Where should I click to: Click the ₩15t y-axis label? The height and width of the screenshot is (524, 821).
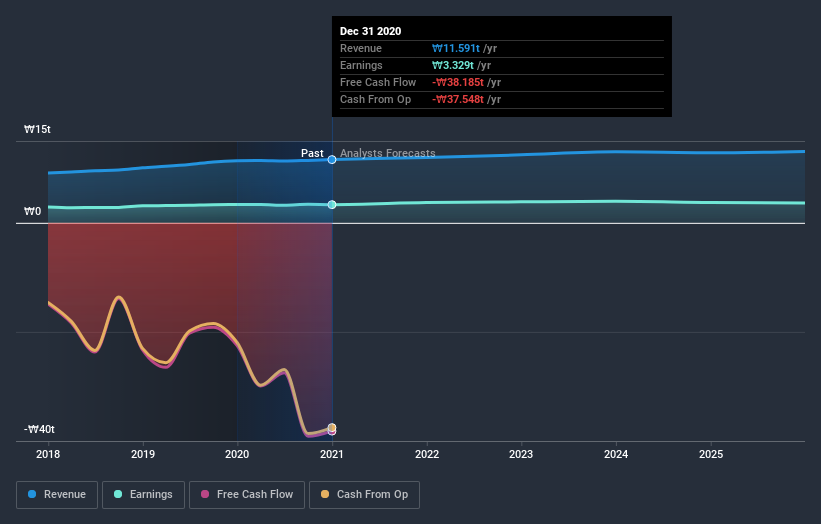37,129
